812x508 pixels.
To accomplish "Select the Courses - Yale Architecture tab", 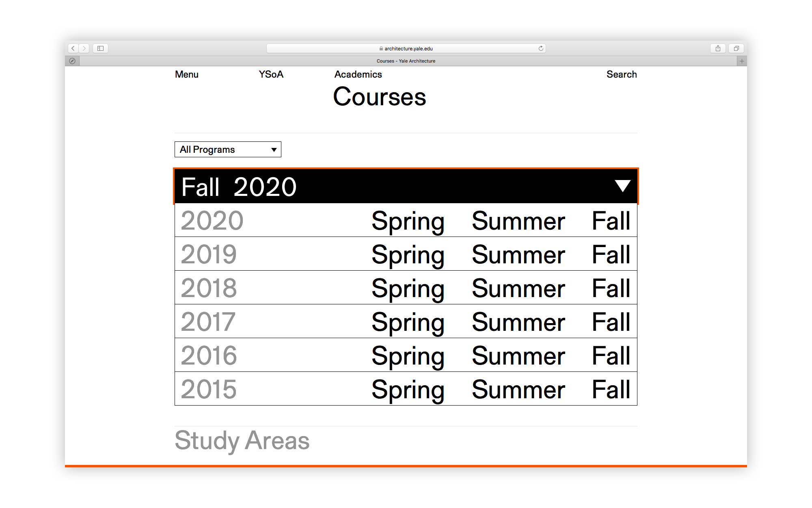I will tap(406, 61).
